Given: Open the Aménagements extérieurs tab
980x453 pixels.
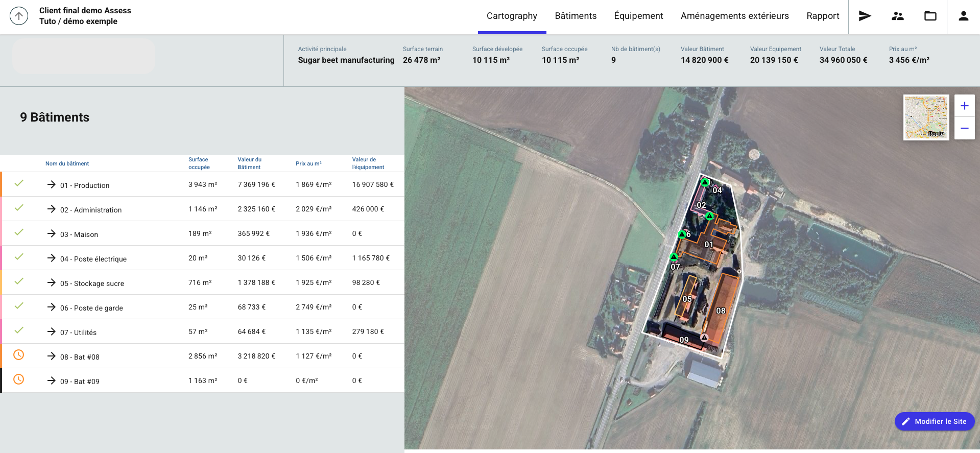Looking at the screenshot, I should 734,16.
